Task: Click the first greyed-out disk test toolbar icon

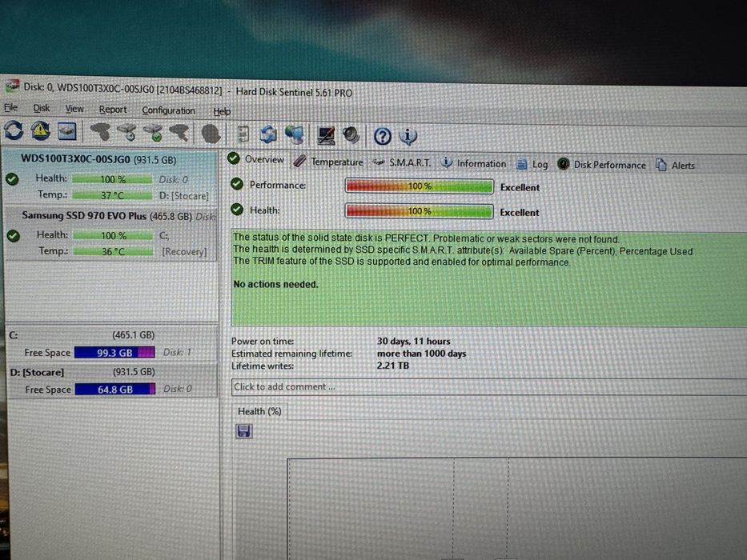Action: pos(100,132)
